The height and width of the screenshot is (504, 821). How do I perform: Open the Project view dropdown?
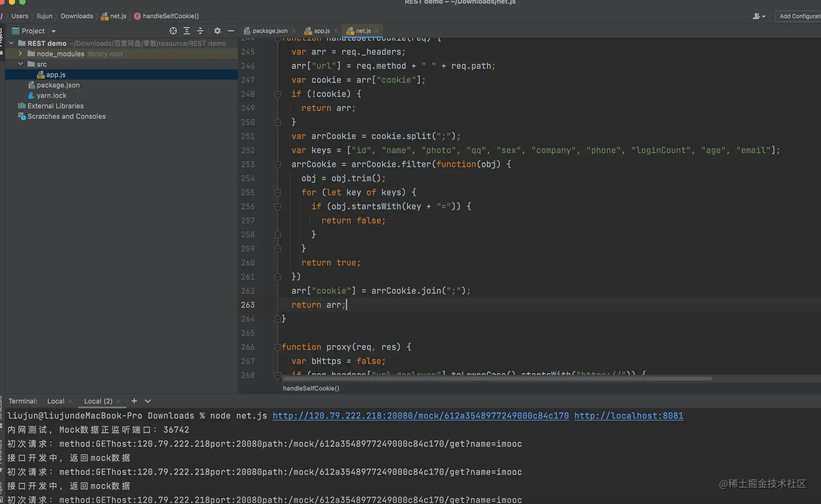pyautogui.click(x=53, y=31)
